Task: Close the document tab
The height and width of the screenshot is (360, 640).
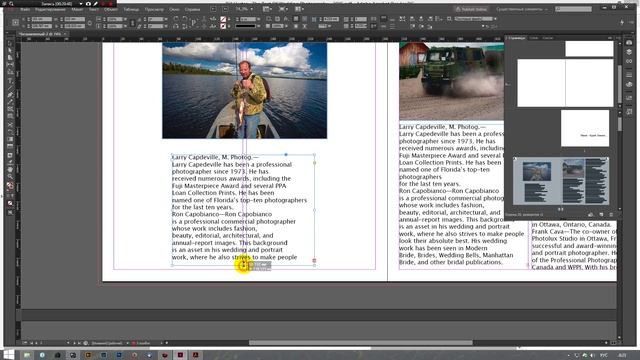Action: pos(65,34)
